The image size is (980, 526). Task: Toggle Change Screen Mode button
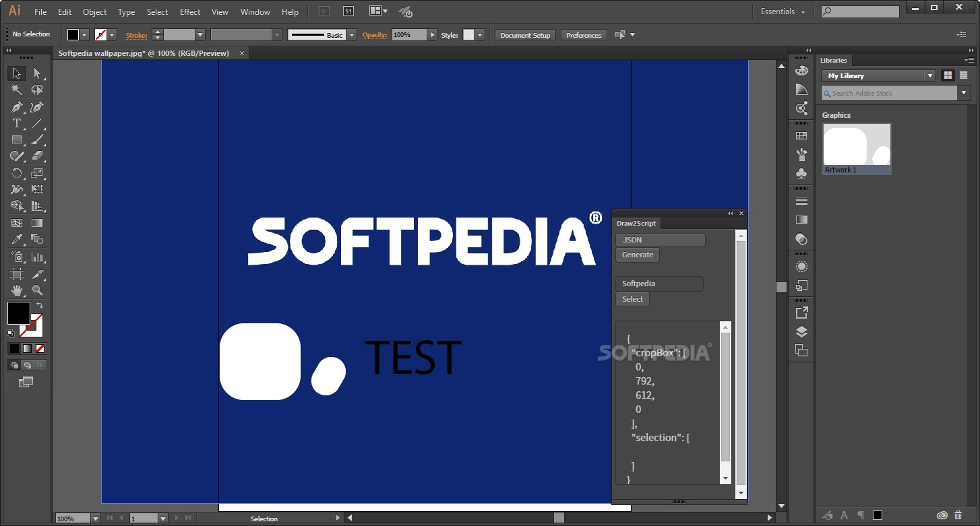(26, 382)
